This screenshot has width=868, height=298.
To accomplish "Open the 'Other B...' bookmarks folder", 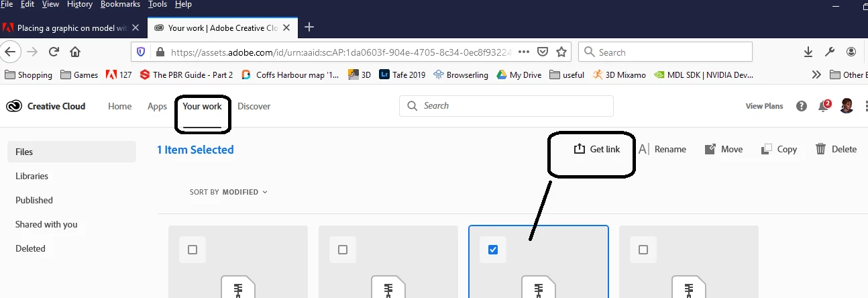I will click(x=848, y=74).
